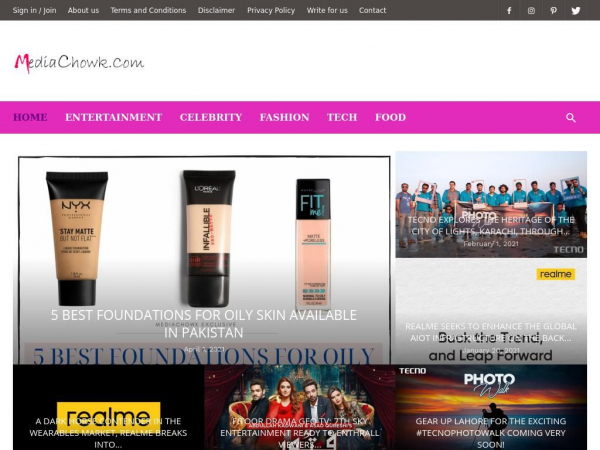Open the Disclaimer link

click(x=216, y=10)
